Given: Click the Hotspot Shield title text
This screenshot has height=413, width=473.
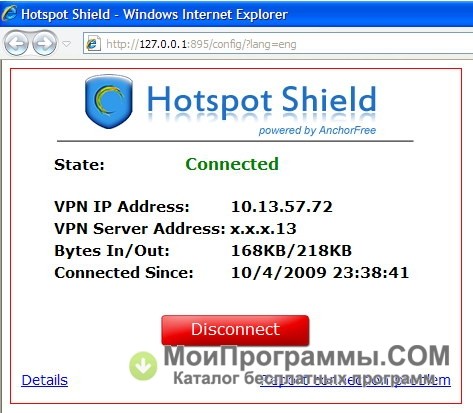Looking at the screenshot, I should coord(262,100).
